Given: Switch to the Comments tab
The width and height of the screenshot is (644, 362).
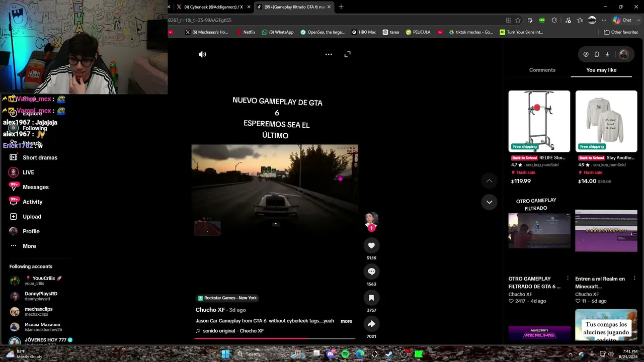Looking at the screenshot, I should [x=542, y=70].
